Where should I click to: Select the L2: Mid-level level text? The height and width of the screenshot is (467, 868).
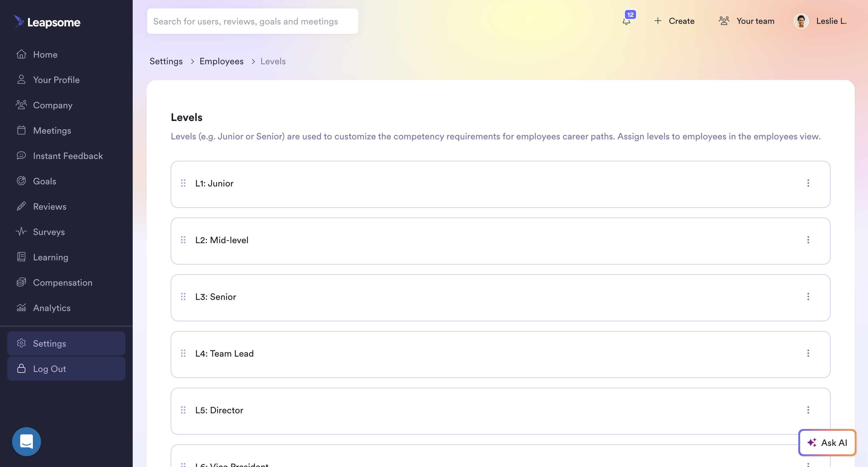click(222, 240)
